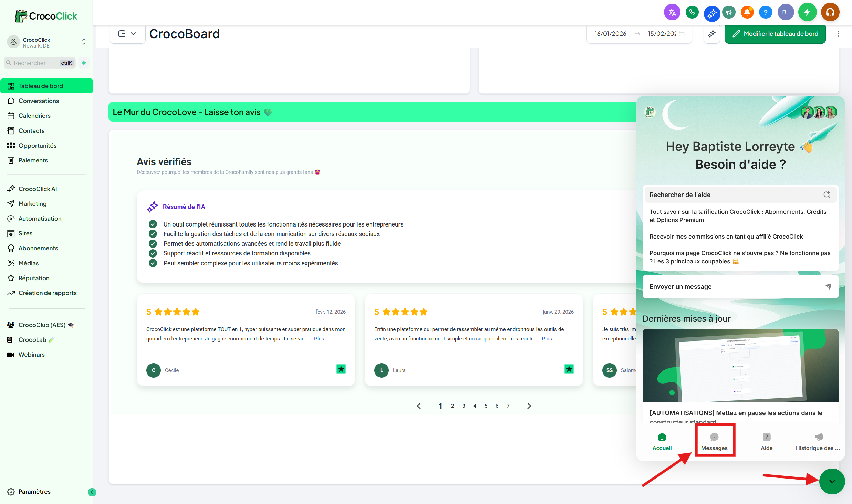852x504 pixels.
Task: Open Cécile's Trustpilot star badge
Action: click(341, 369)
